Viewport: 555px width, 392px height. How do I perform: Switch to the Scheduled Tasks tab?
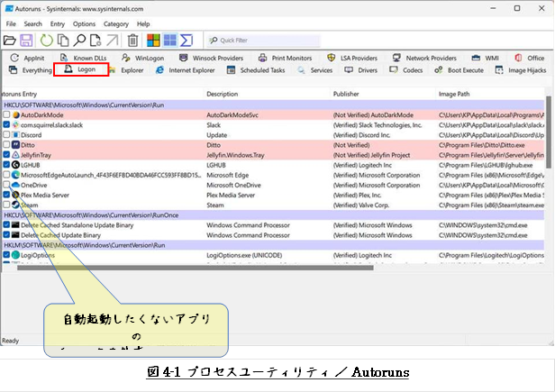click(x=256, y=70)
